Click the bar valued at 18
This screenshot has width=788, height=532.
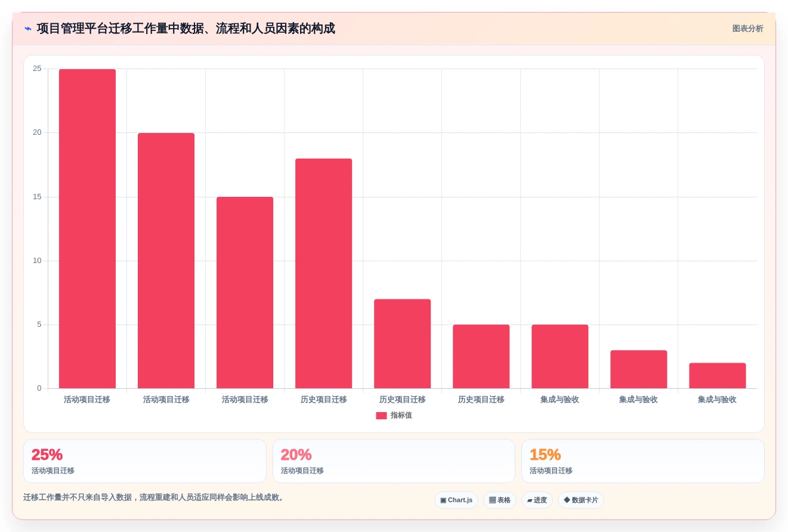[x=323, y=274]
